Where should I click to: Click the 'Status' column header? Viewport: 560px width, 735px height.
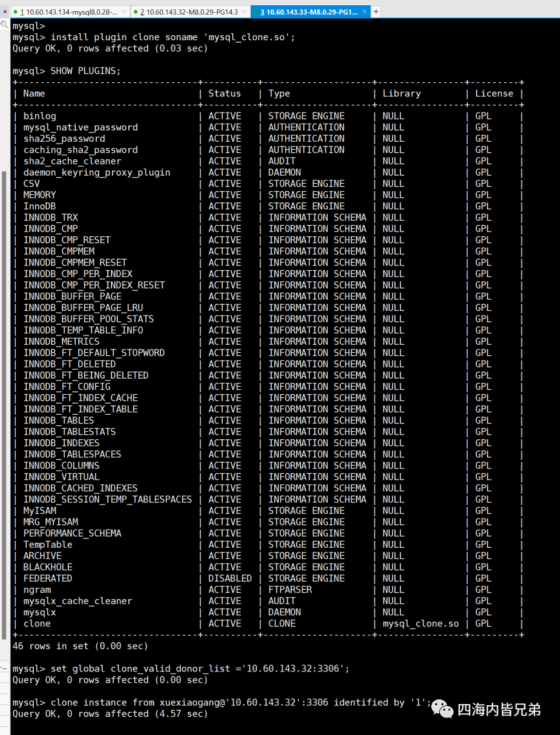[x=225, y=93]
